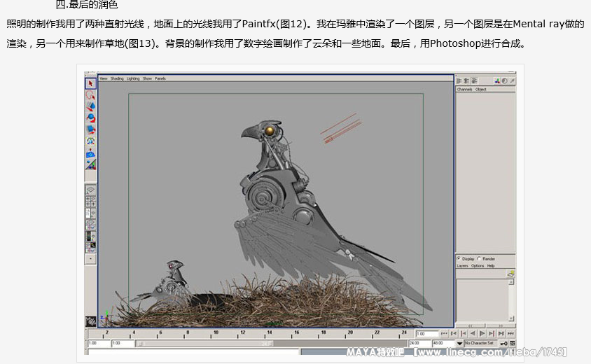
Task: Click the current frame field showing 1.00
Action: pyautogui.click(x=427, y=333)
